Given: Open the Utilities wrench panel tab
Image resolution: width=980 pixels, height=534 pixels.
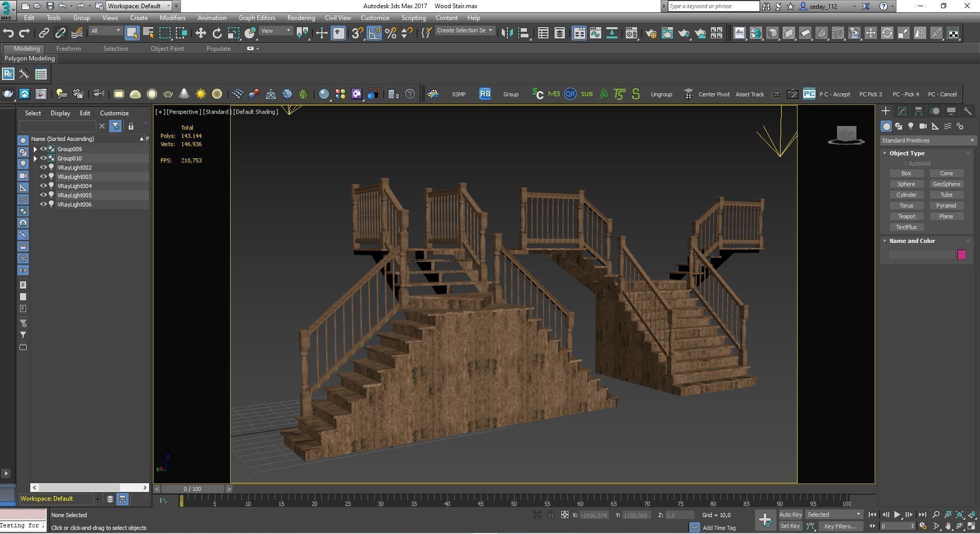Looking at the screenshot, I should coord(968,111).
